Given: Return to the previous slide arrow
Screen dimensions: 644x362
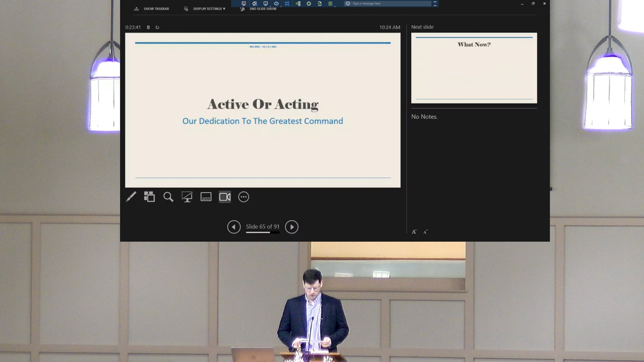Looking at the screenshot, I should click(x=234, y=227).
